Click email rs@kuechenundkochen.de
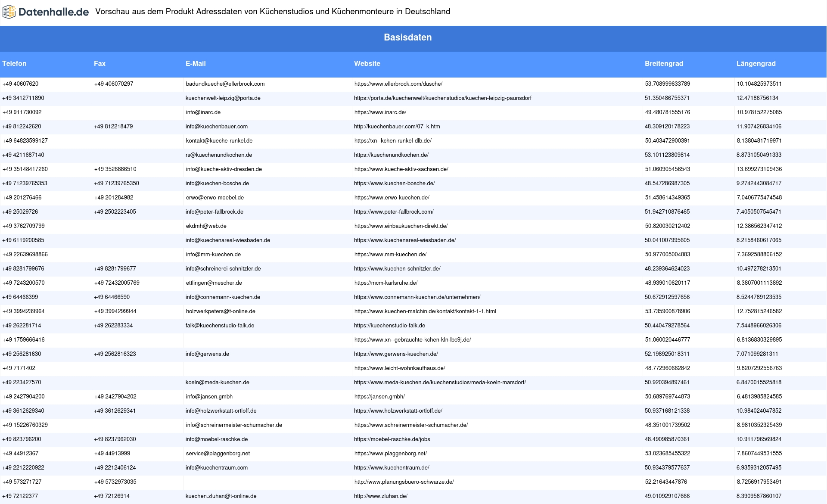The height and width of the screenshot is (504, 827). click(219, 155)
